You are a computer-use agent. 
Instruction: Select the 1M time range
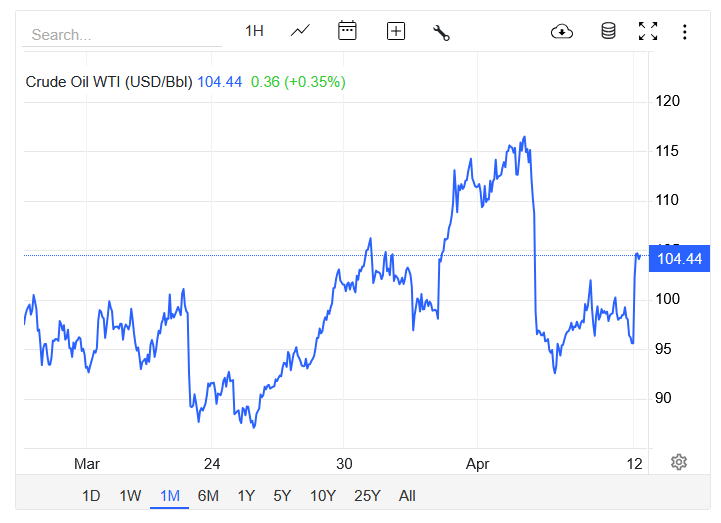point(170,496)
